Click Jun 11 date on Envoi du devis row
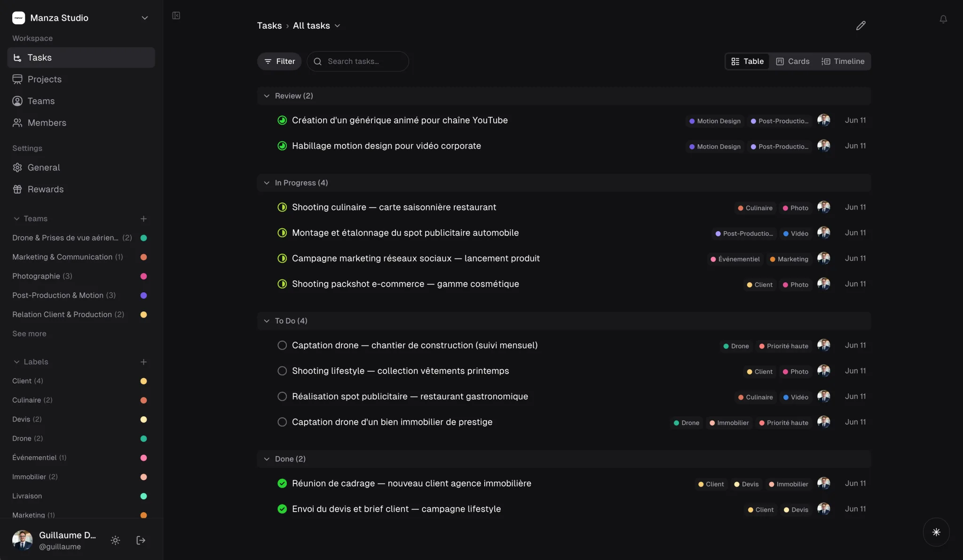The height and width of the screenshot is (560, 963). point(855,509)
